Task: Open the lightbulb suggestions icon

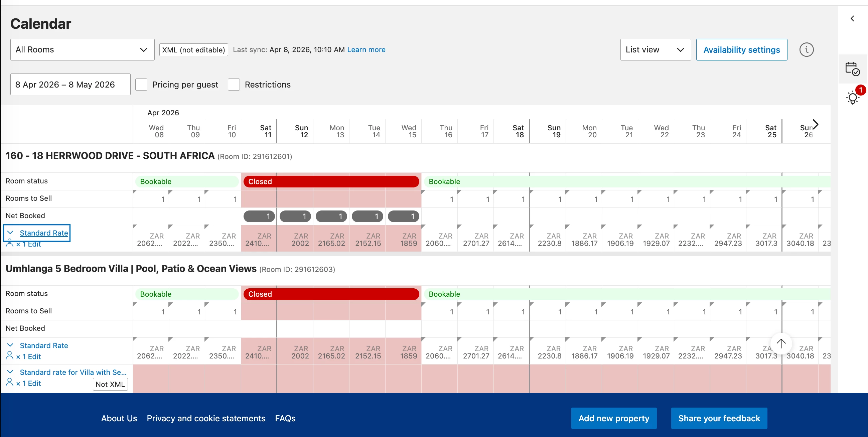Action: [852, 98]
